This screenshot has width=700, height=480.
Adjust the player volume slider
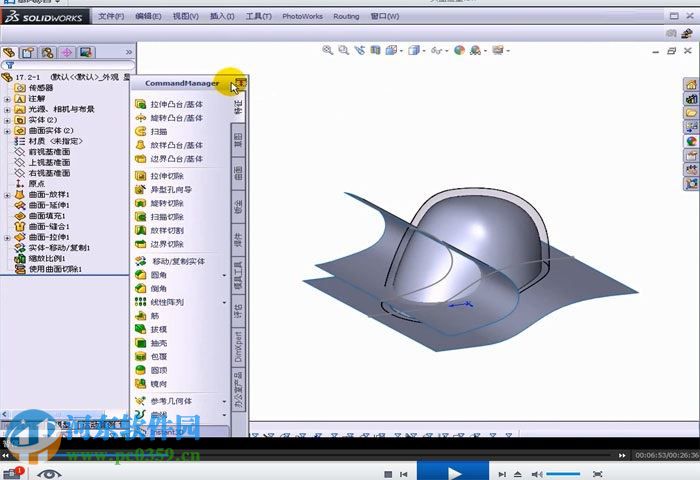coord(563,474)
